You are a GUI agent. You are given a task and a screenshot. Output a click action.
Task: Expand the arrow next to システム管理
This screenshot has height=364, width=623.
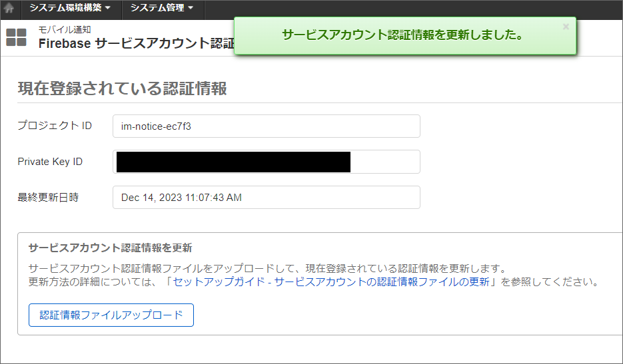tap(191, 8)
